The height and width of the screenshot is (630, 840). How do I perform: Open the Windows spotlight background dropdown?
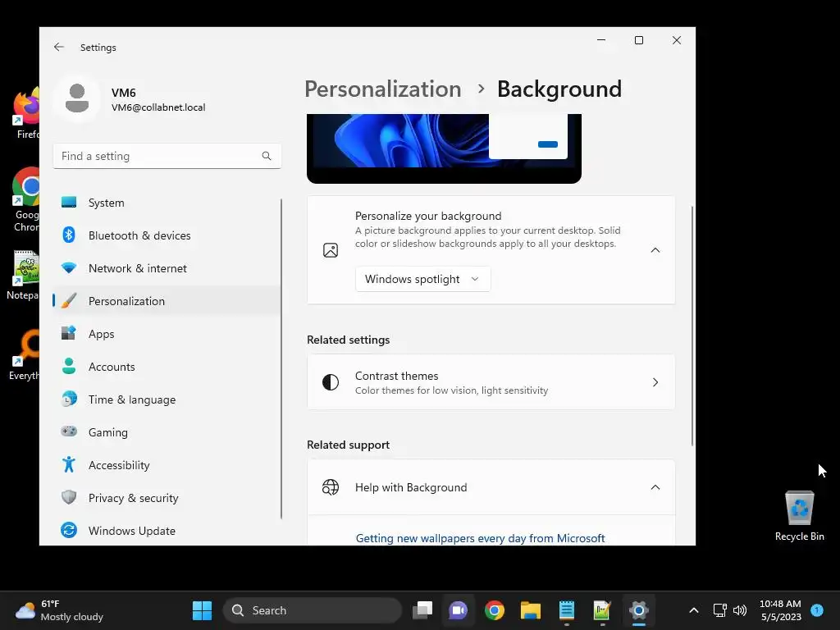(x=422, y=279)
